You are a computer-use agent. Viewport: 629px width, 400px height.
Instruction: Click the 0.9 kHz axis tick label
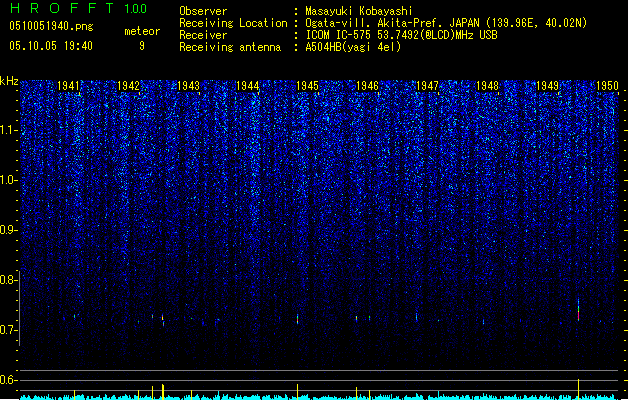[9, 230]
